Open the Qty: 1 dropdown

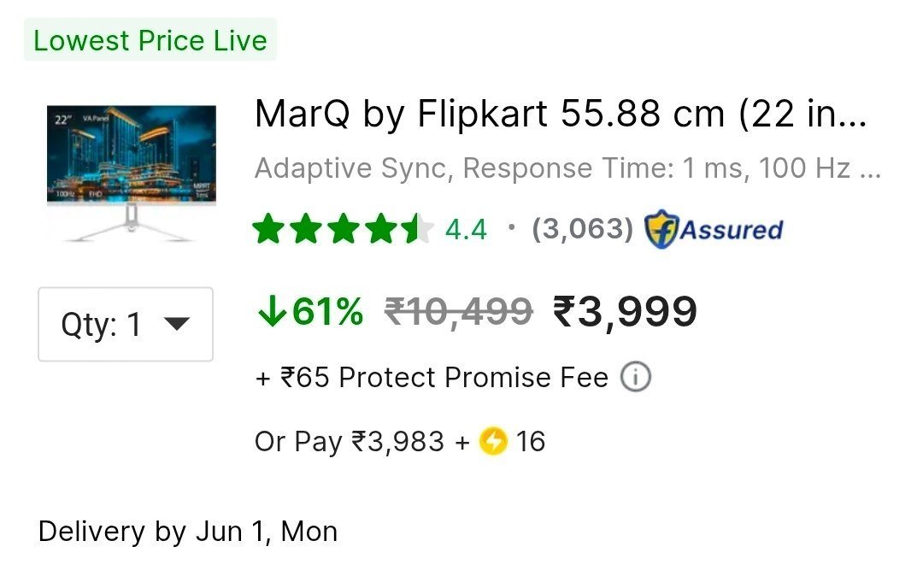(126, 324)
